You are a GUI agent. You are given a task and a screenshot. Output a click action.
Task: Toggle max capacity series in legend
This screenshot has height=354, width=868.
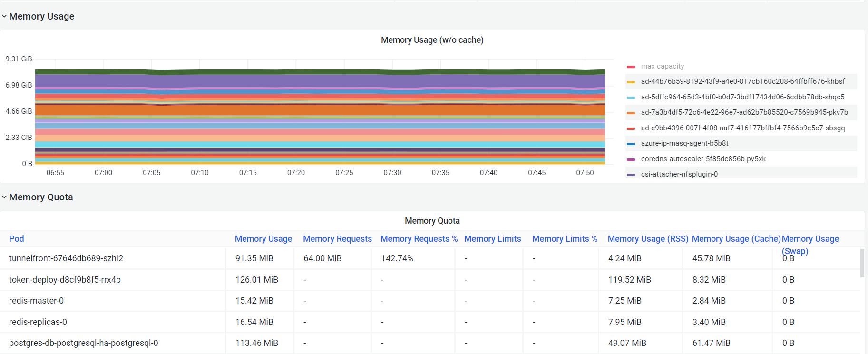[x=662, y=66]
